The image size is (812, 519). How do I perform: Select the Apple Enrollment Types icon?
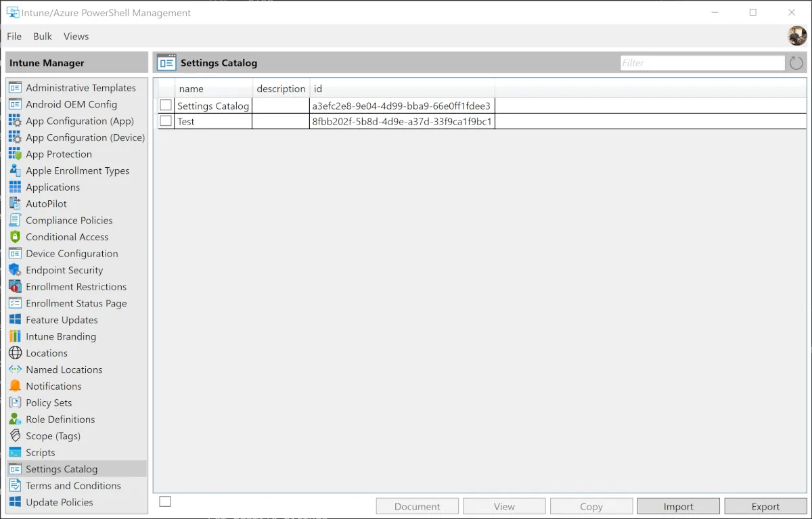pos(15,171)
